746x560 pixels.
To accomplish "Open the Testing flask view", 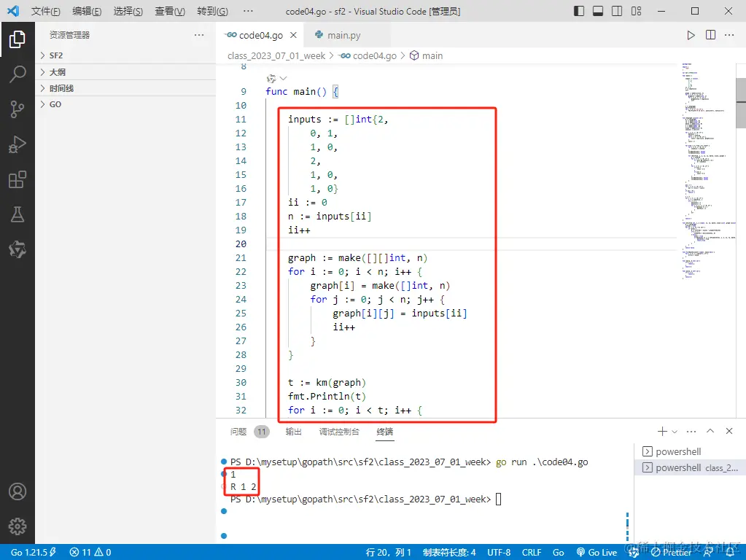I will (x=17, y=214).
